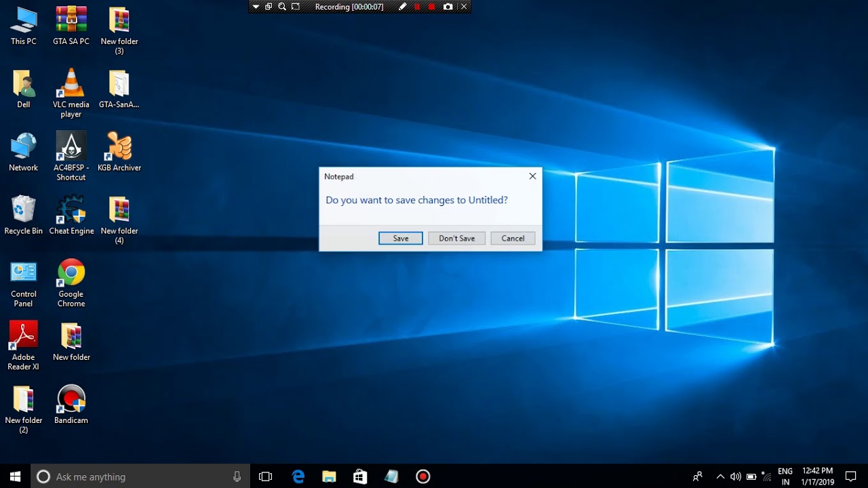The height and width of the screenshot is (488, 868).
Task: Open the Notepad taskbar button
Action: [x=391, y=476]
